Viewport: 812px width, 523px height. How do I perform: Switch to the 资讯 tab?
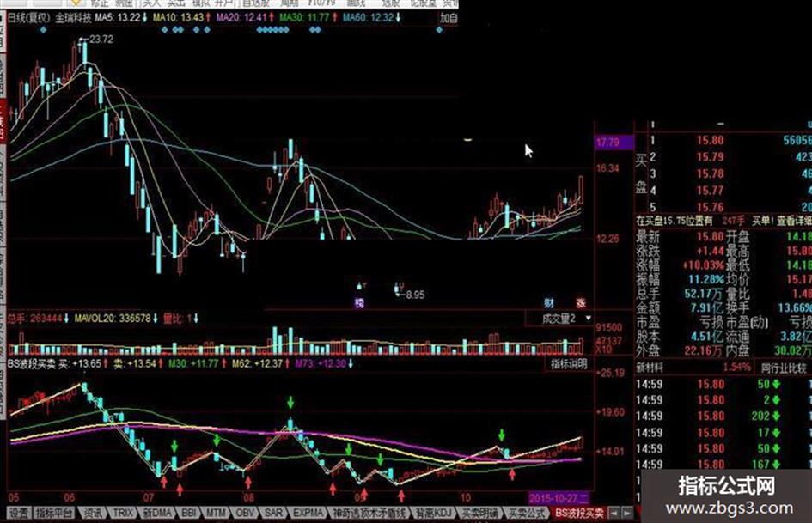point(93,514)
